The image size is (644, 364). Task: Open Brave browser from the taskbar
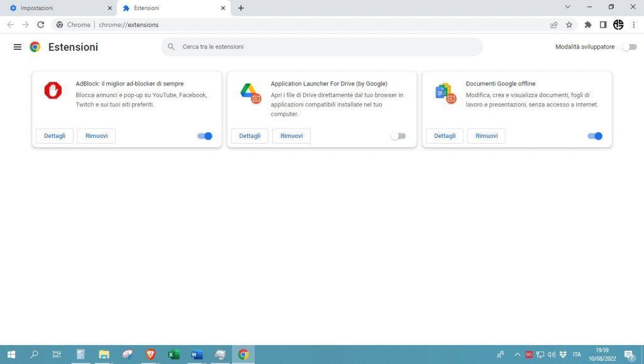(x=150, y=355)
